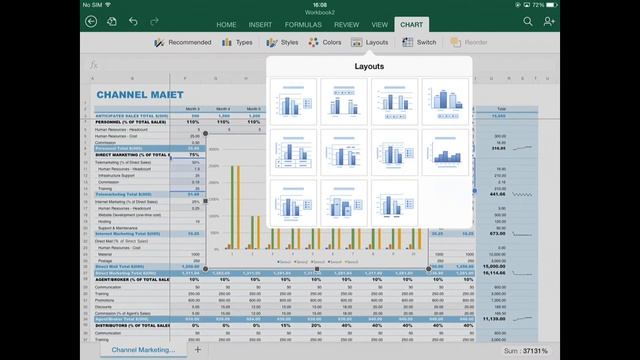
Task: Click the battery indicator in status bar
Action: click(551, 5)
